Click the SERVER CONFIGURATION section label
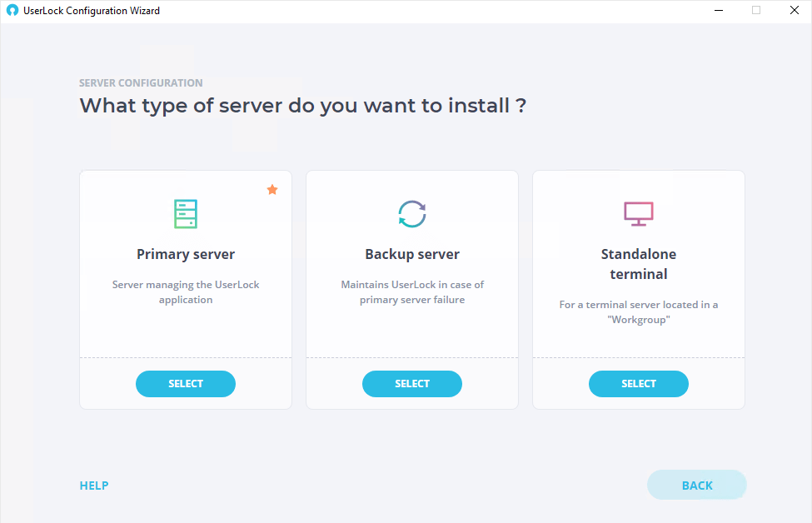Screen dimensions: 812x523 [141, 82]
